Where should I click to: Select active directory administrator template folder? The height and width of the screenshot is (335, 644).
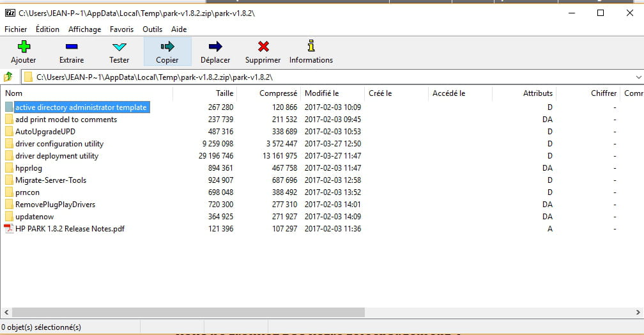coord(81,107)
